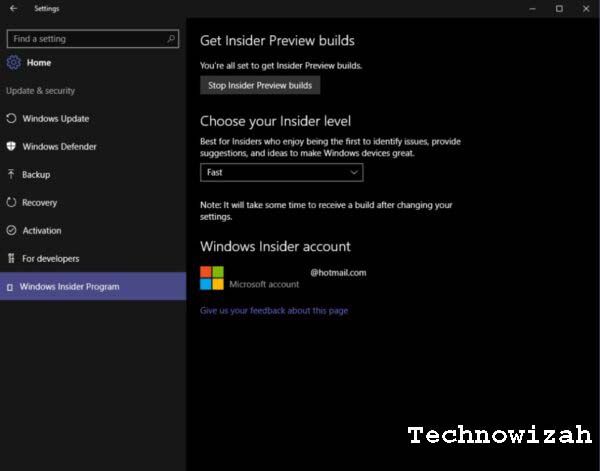The height and width of the screenshot is (471, 600).
Task: Select the Recovery section
Action: [x=93, y=202]
